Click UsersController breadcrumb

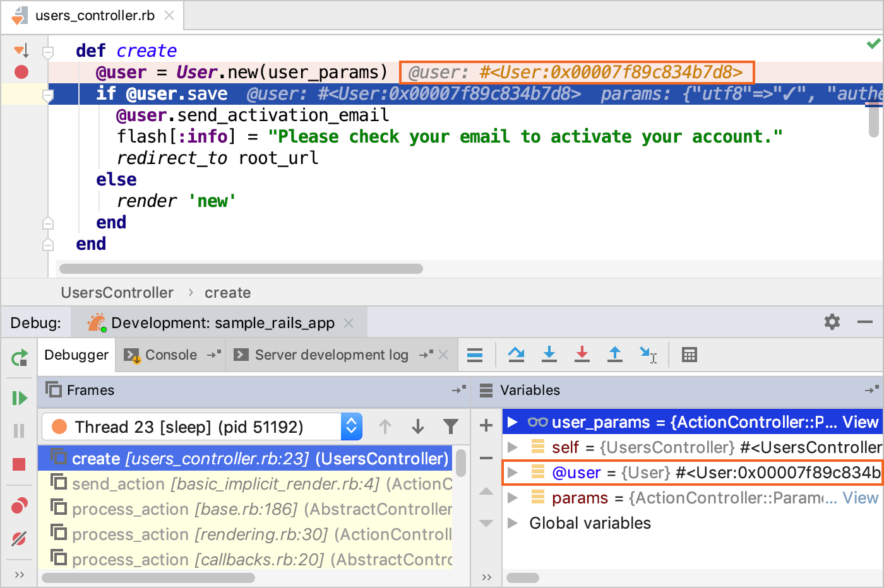(x=117, y=293)
